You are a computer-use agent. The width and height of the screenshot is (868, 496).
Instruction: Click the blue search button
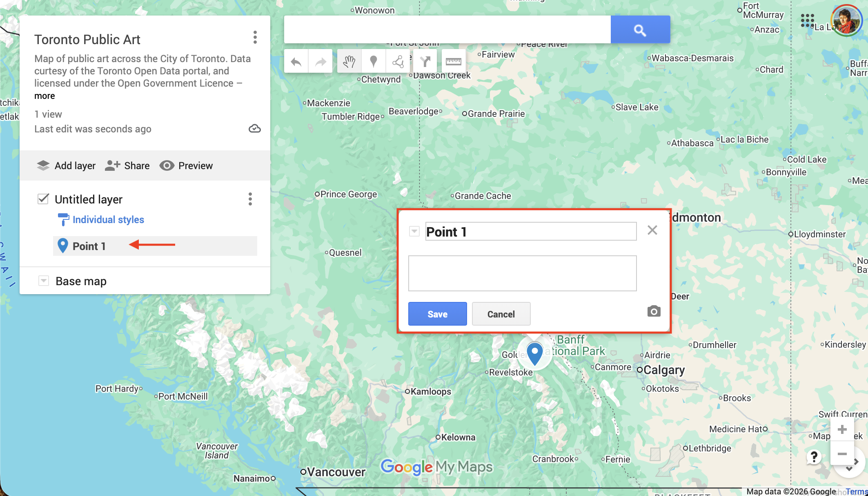tap(640, 29)
